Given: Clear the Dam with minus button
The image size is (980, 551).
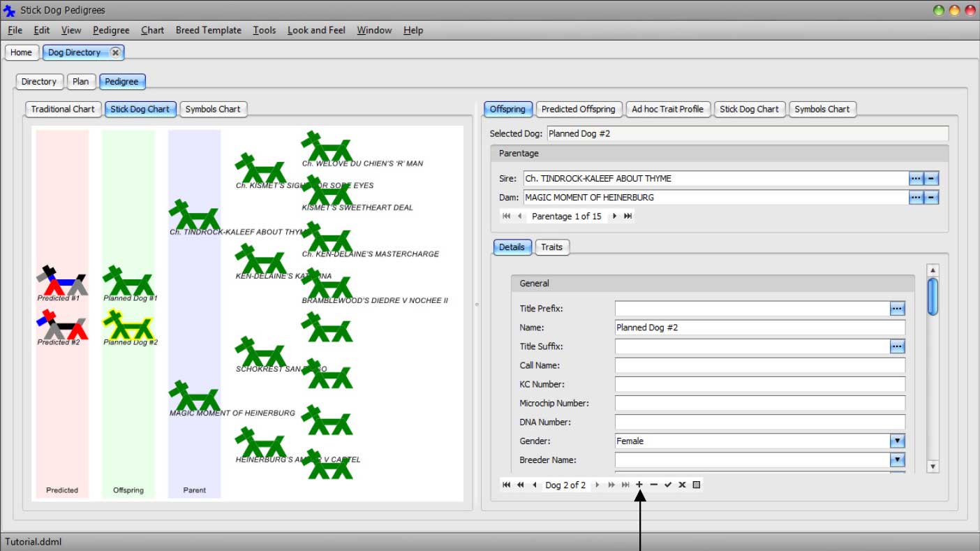Looking at the screenshot, I should 931,198.
